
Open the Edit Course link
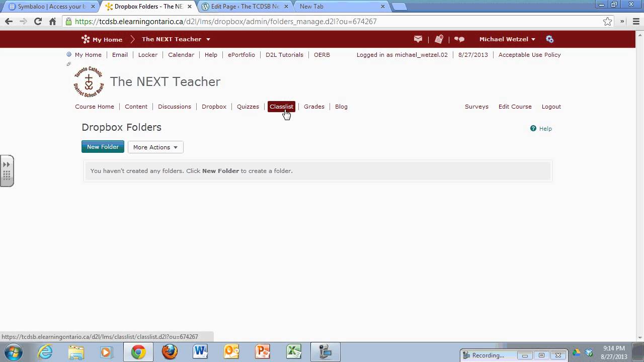point(515,107)
